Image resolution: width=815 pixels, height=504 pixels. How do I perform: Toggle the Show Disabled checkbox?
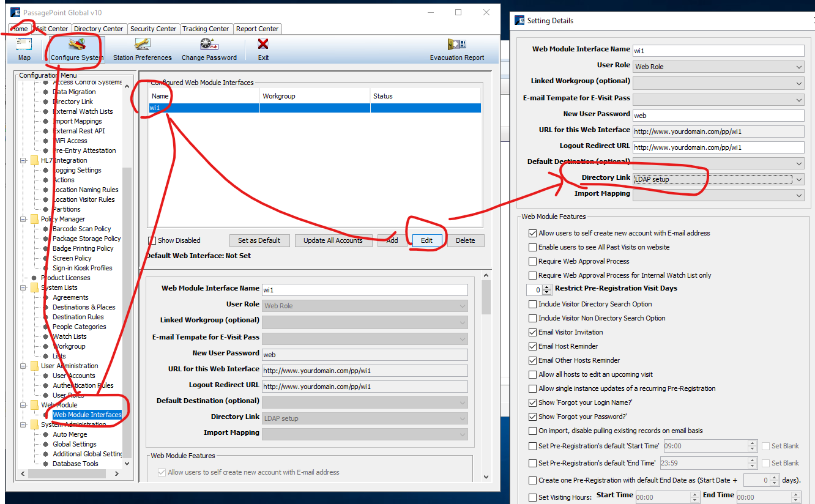153,240
